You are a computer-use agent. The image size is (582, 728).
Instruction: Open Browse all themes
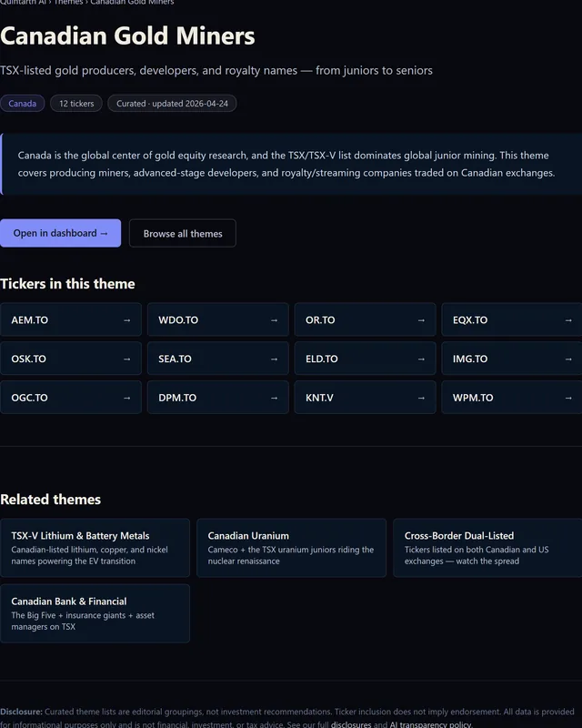pos(183,233)
